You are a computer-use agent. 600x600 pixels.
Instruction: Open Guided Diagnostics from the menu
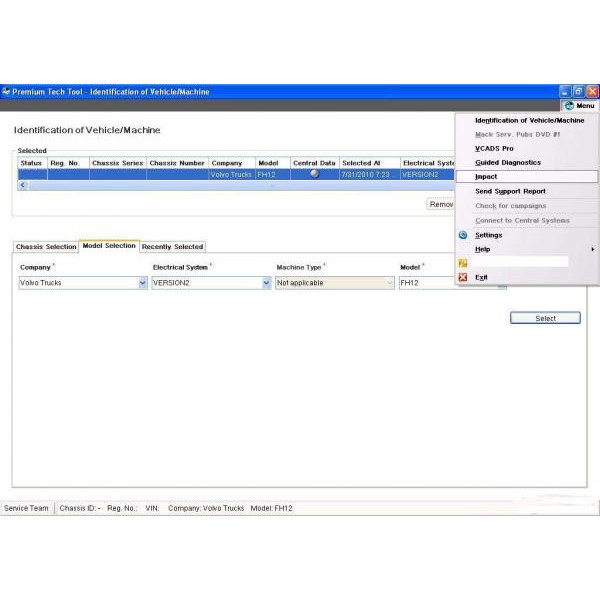[508, 163]
